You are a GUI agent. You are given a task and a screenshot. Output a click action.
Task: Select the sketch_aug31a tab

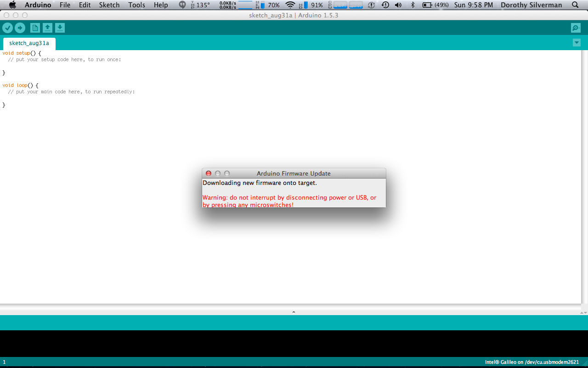[29, 43]
